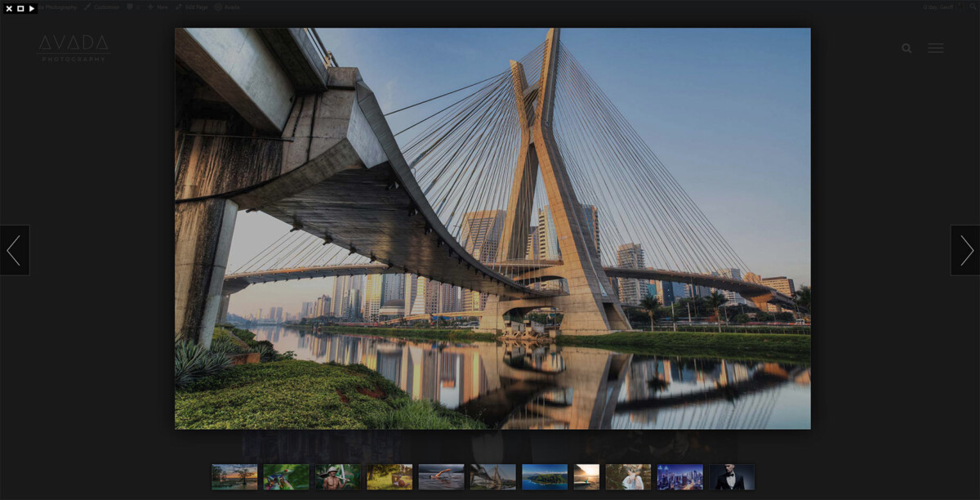Select Customise in the admin bar
The height and width of the screenshot is (500, 980).
[104, 7]
